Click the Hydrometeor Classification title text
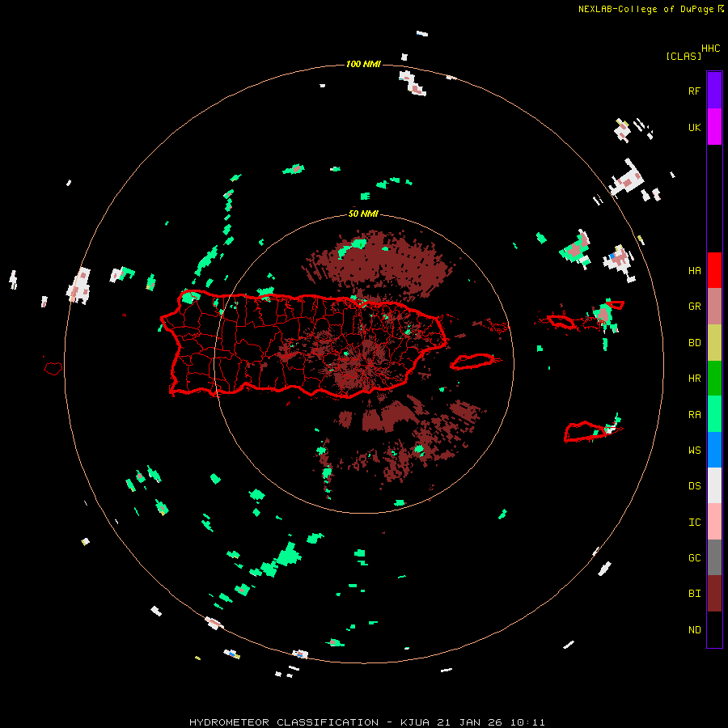The image size is (728, 728). pos(284,722)
